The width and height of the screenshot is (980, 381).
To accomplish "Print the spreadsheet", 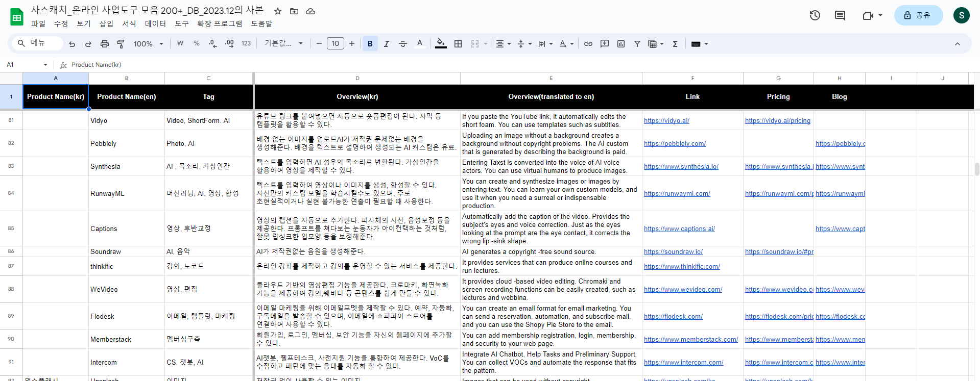I will pyautogui.click(x=105, y=44).
